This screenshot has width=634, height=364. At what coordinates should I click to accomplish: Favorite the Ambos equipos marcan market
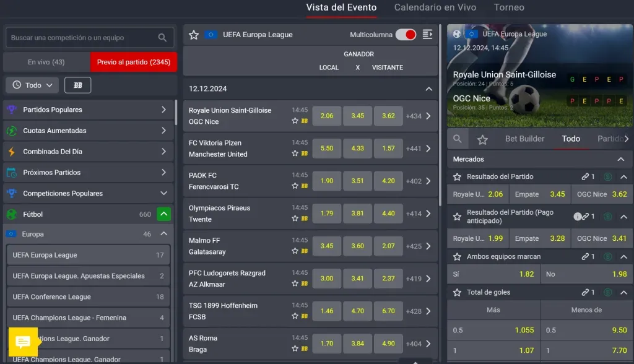(x=458, y=256)
